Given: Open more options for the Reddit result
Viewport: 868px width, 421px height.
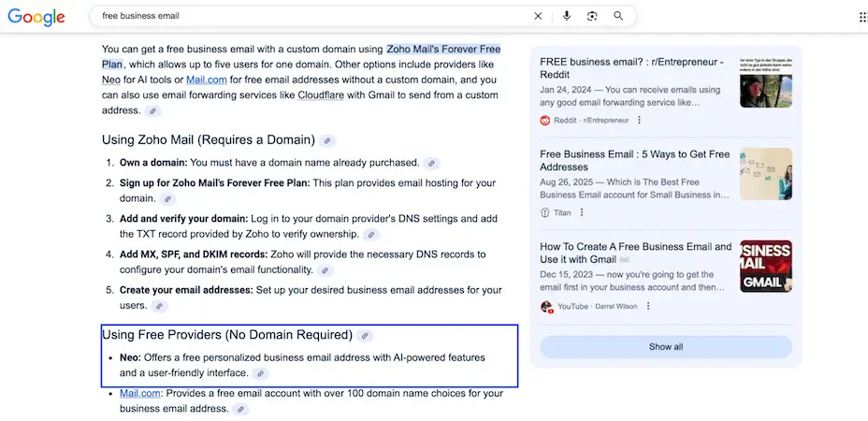Looking at the screenshot, I should 640,120.
